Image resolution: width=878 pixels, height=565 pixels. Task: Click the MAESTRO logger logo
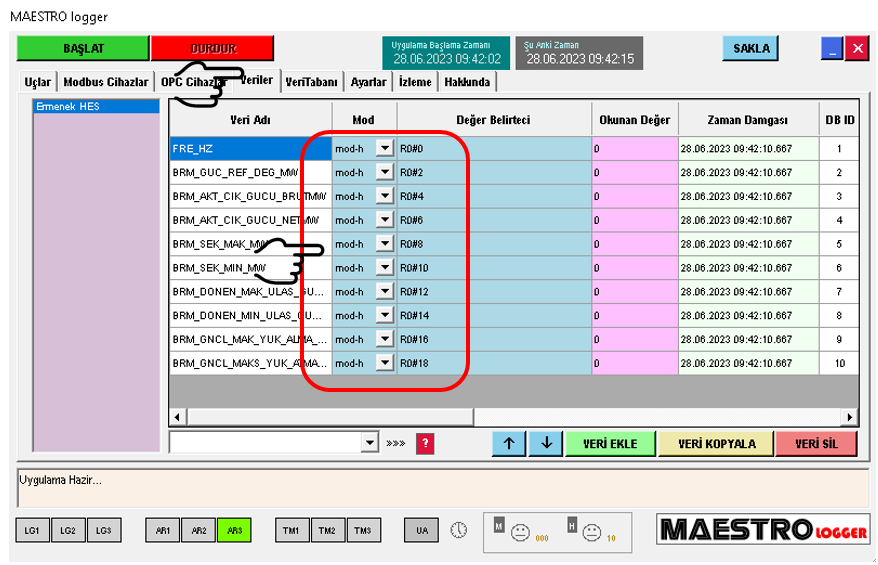[x=763, y=529]
